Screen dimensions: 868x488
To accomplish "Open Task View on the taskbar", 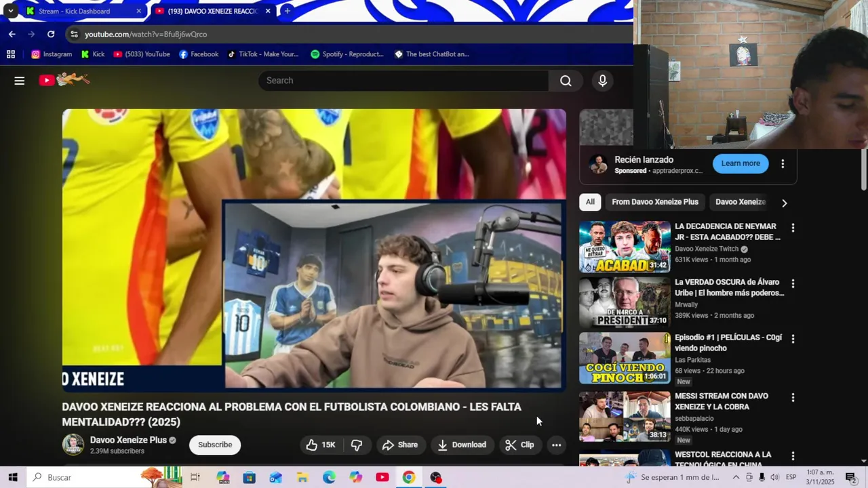I will click(195, 477).
